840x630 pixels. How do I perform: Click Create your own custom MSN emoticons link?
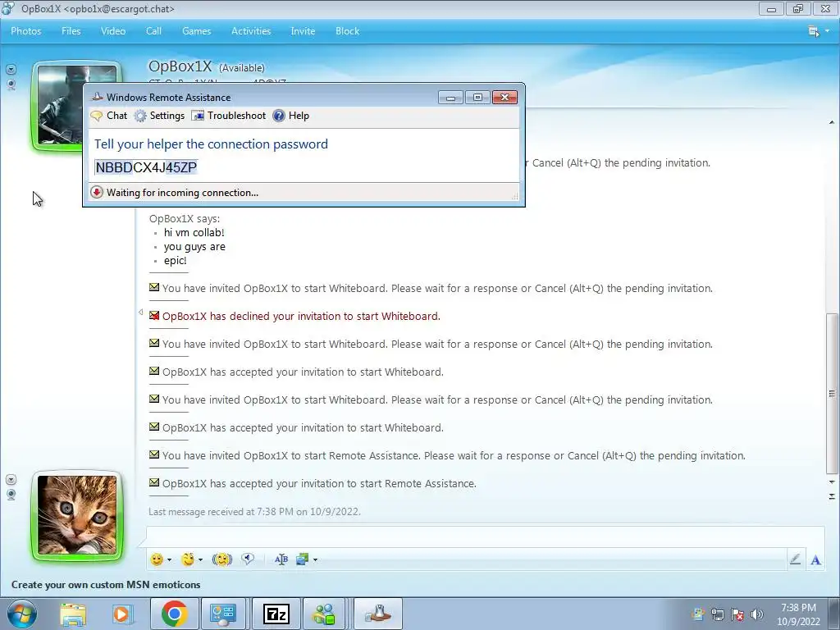tap(106, 584)
